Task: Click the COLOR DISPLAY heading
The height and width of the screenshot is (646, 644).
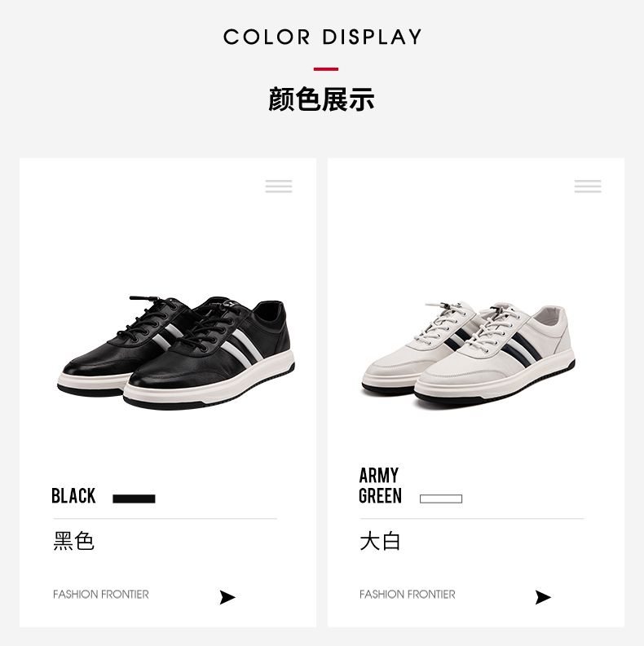Action: 323,37
